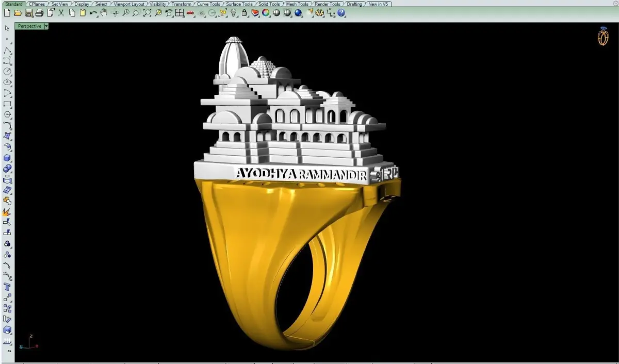Viewport: 619px width, 364px height.
Task: Activate the Pan hand tool
Action: (104, 12)
